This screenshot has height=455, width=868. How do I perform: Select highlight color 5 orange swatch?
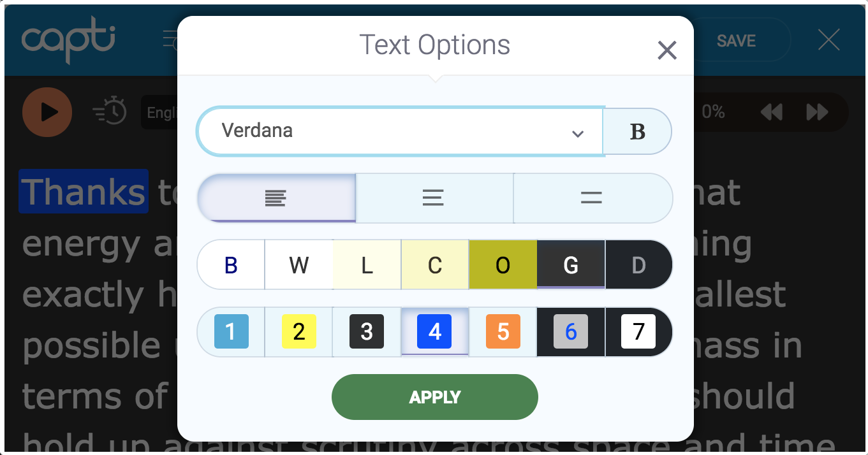coord(503,331)
